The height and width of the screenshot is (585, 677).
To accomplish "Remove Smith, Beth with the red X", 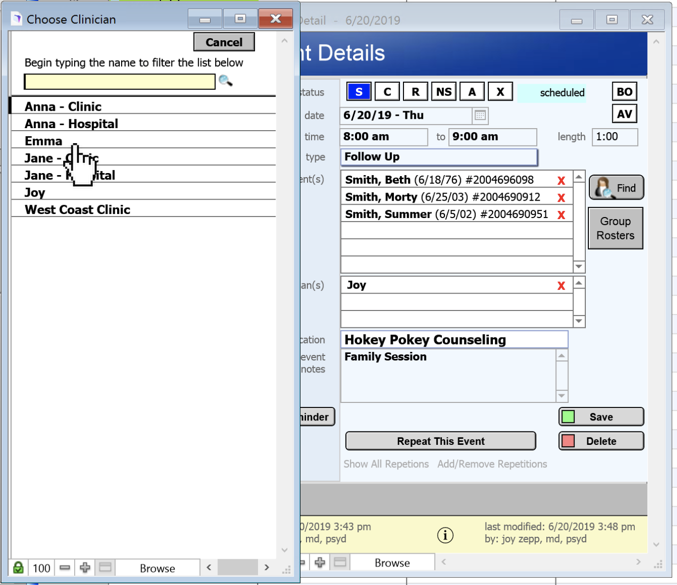I will 561,181.
